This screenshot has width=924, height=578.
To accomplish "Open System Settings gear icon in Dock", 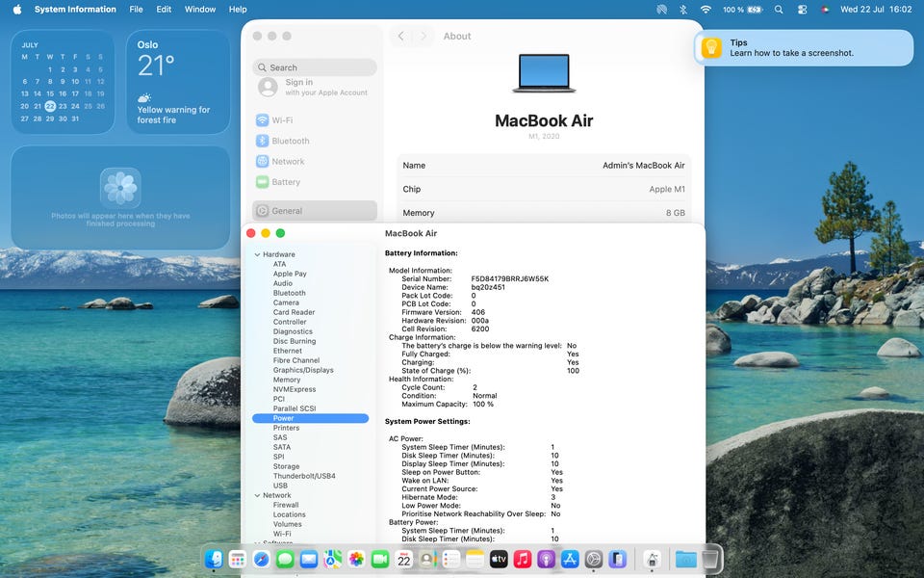I will [x=594, y=559].
